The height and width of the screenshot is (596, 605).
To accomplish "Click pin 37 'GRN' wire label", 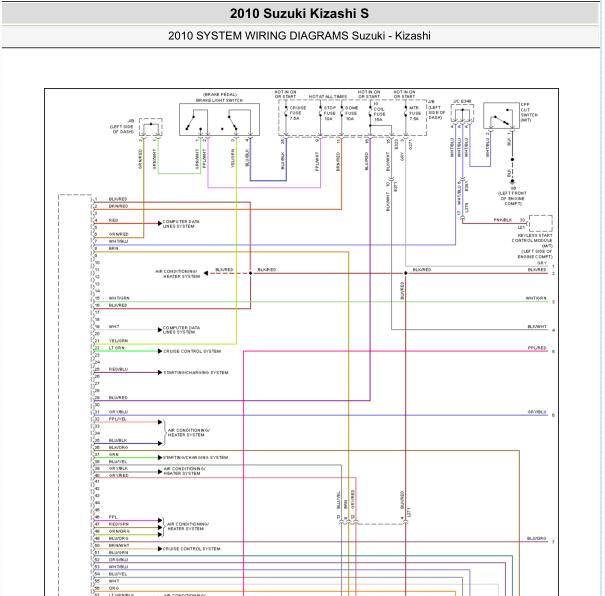I will click(x=114, y=454).
